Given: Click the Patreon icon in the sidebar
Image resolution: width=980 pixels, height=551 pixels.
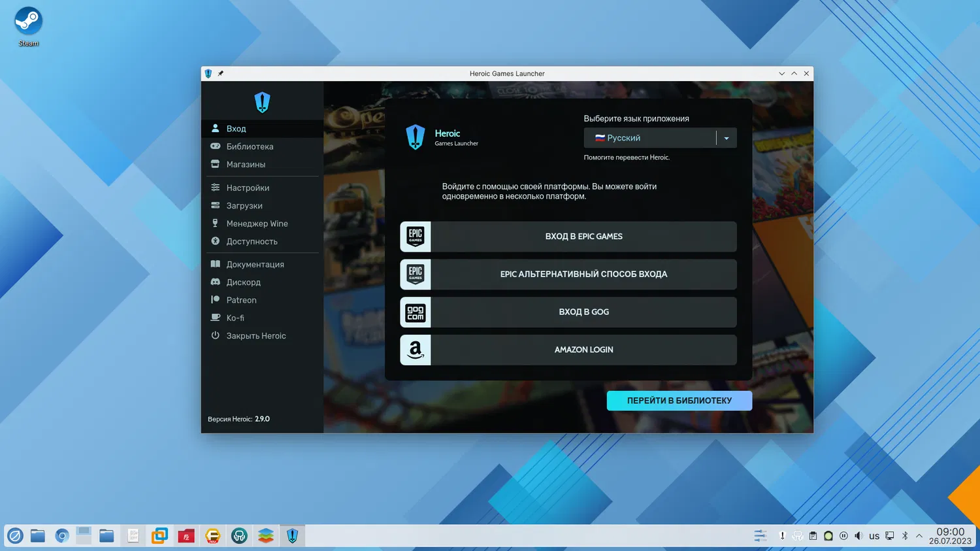Looking at the screenshot, I should pyautogui.click(x=215, y=299).
